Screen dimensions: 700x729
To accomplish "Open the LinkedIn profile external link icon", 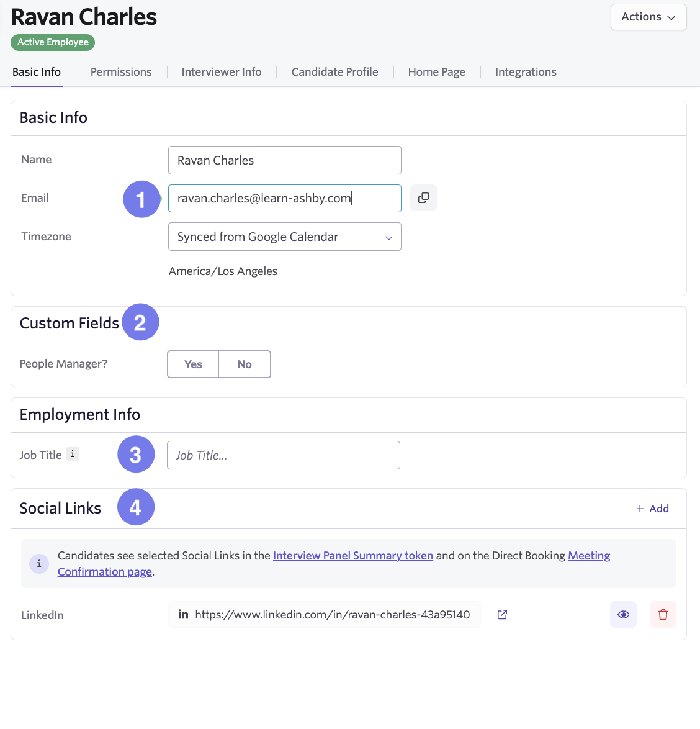I will point(502,615).
